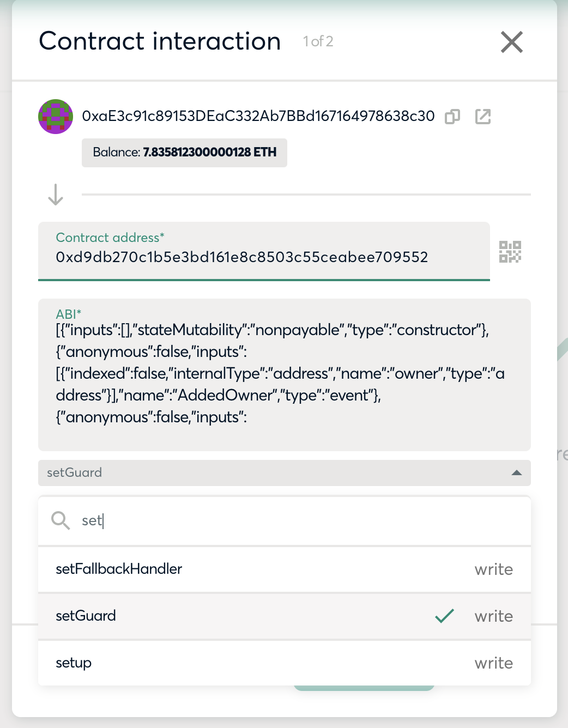
Task: Collapse the setGuard method dropdown
Action: coord(285,473)
